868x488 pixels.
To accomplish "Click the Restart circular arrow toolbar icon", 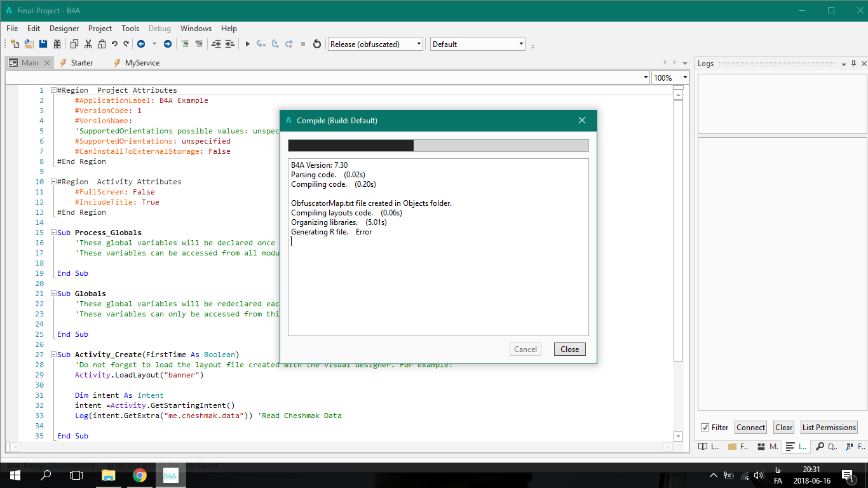I will [x=317, y=44].
